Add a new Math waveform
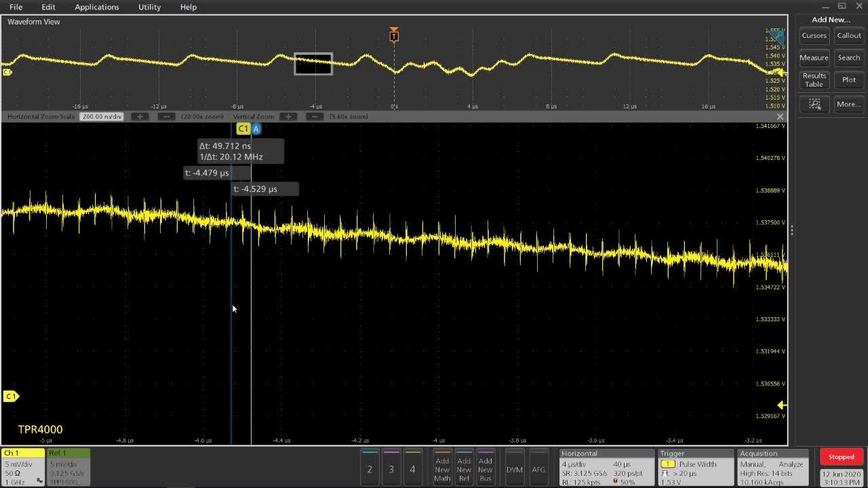This screenshot has width=868, height=488. point(442,468)
